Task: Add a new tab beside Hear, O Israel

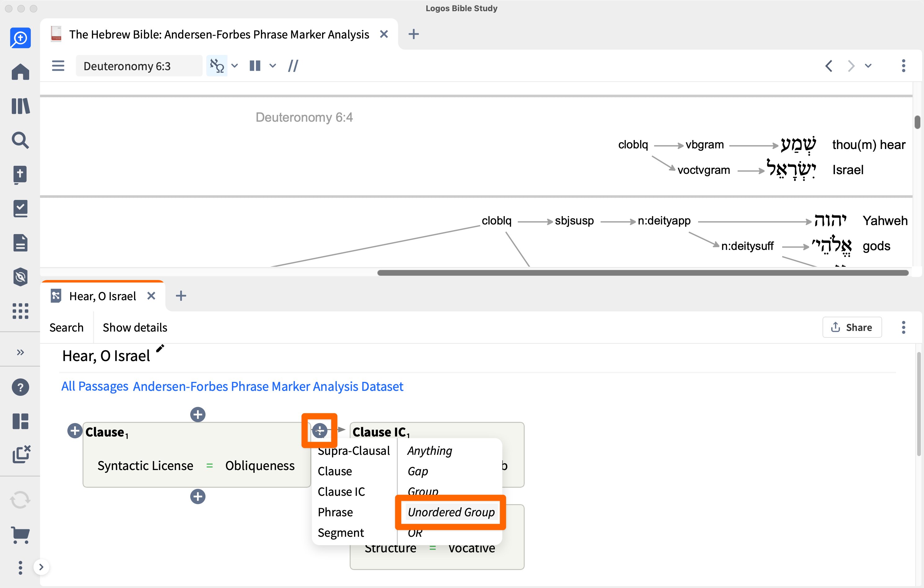Action: click(181, 296)
